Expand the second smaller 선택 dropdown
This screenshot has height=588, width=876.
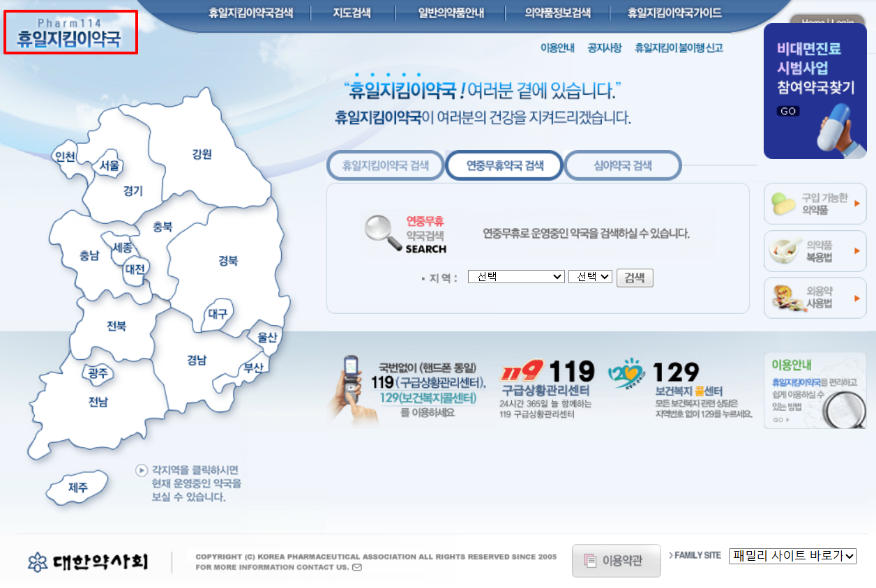pos(591,277)
